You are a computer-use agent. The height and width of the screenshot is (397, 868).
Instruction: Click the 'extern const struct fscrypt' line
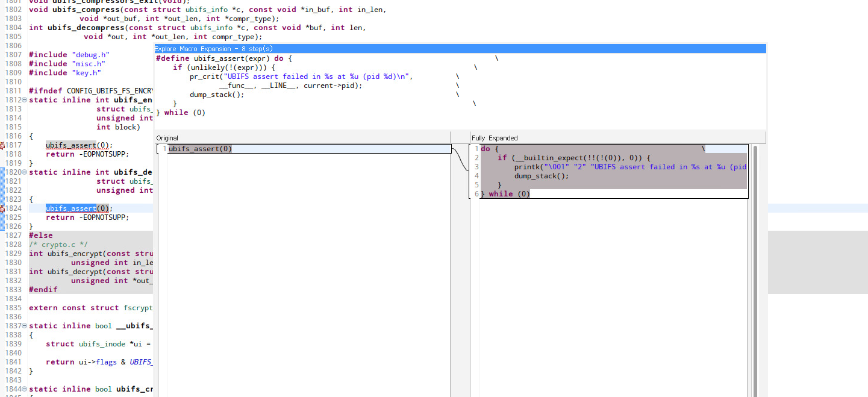tap(91, 308)
